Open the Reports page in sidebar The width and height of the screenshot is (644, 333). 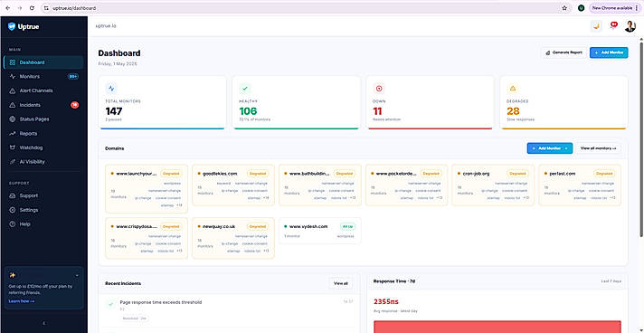[x=43, y=133]
